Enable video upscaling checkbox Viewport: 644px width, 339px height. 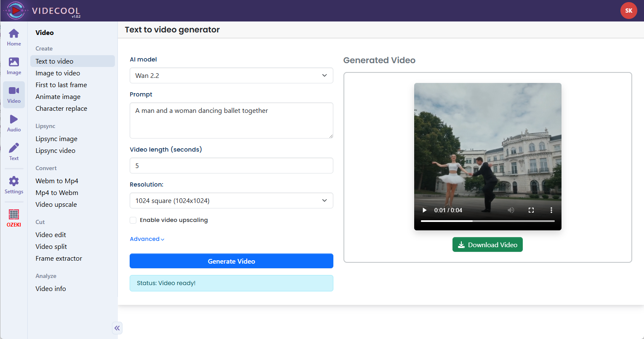tap(133, 220)
